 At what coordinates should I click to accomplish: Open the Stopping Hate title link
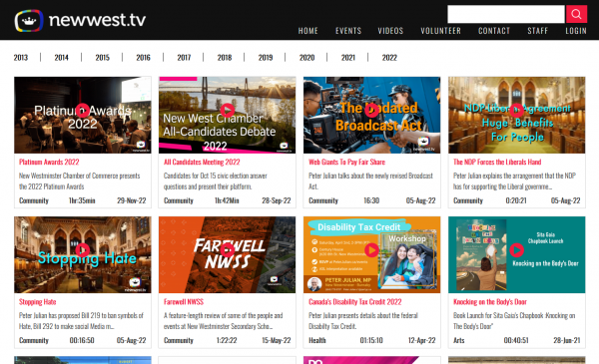click(x=38, y=302)
